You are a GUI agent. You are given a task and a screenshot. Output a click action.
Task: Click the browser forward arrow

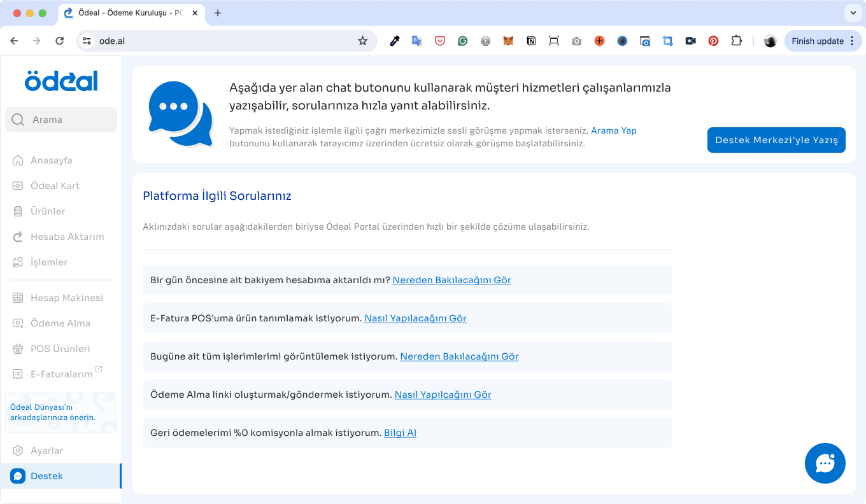point(37,41)
